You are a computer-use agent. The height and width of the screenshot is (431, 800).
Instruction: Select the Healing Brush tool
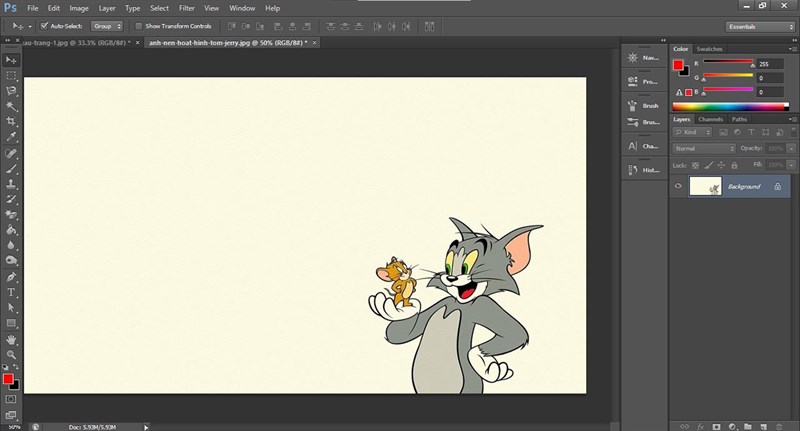pyautogui.click(x=11, y=154)
